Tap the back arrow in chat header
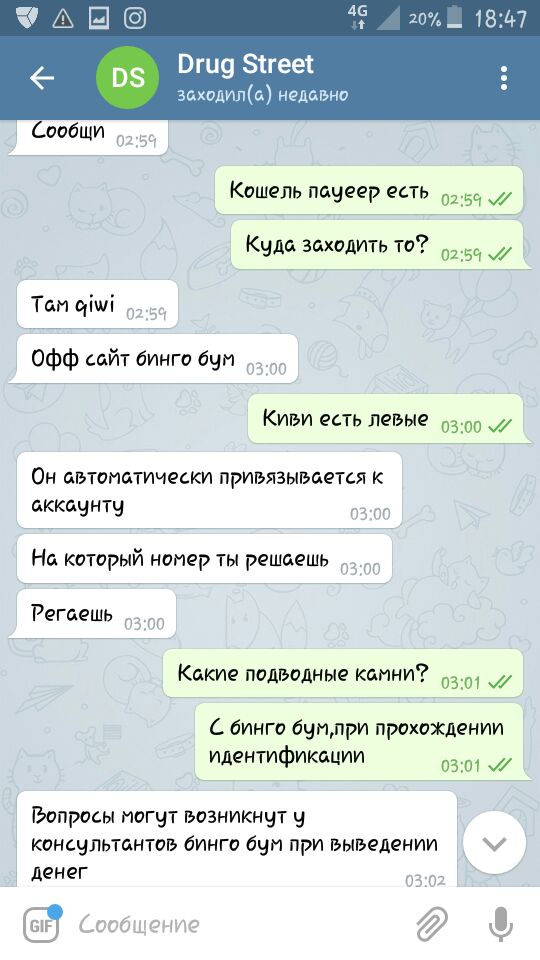This screenshot has height=960, width=540. click(x=42, y=78)
